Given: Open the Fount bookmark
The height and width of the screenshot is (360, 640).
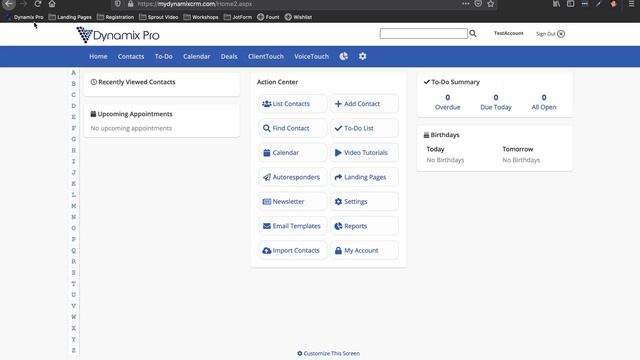Looking at the screenshot, I should (x=268, y=17).
